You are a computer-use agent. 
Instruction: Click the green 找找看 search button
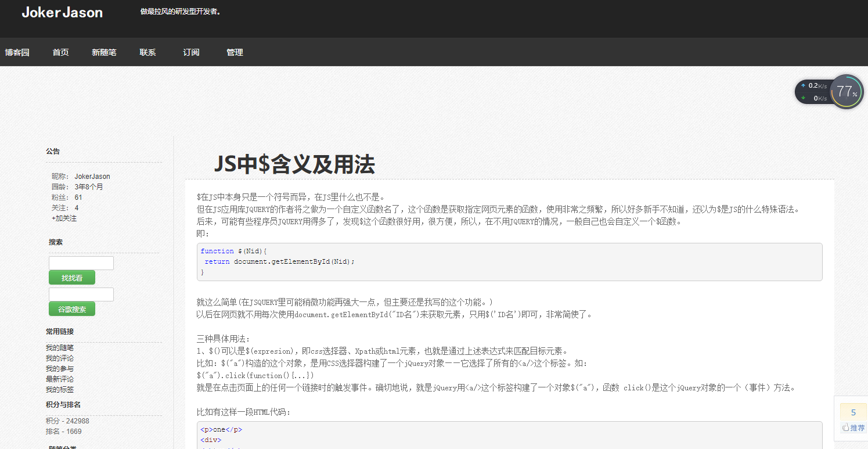click(72, 278)
